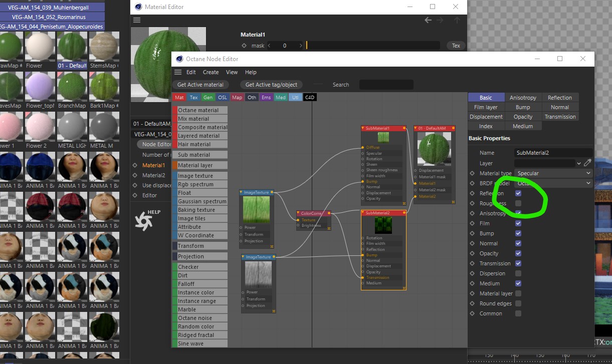Click the Get Active material button

click(x=200, y=85)
